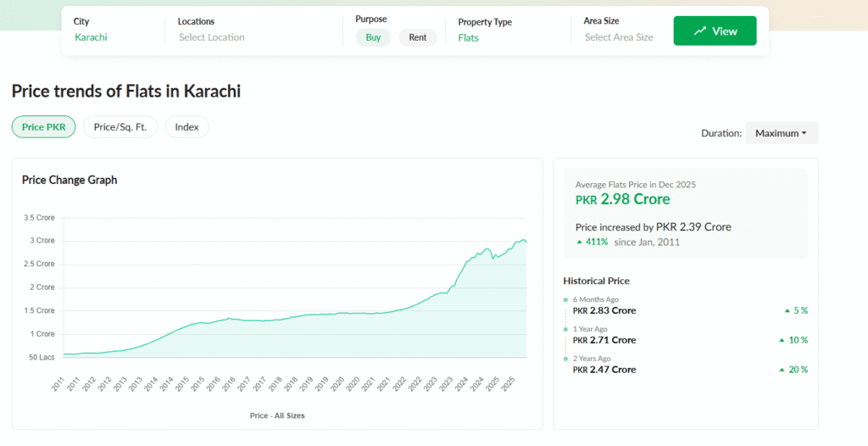The height and width of the screenshot is (446, 868).
Task: Switch to Price/Sq. Ft. tab
Action: coord(120,127)
